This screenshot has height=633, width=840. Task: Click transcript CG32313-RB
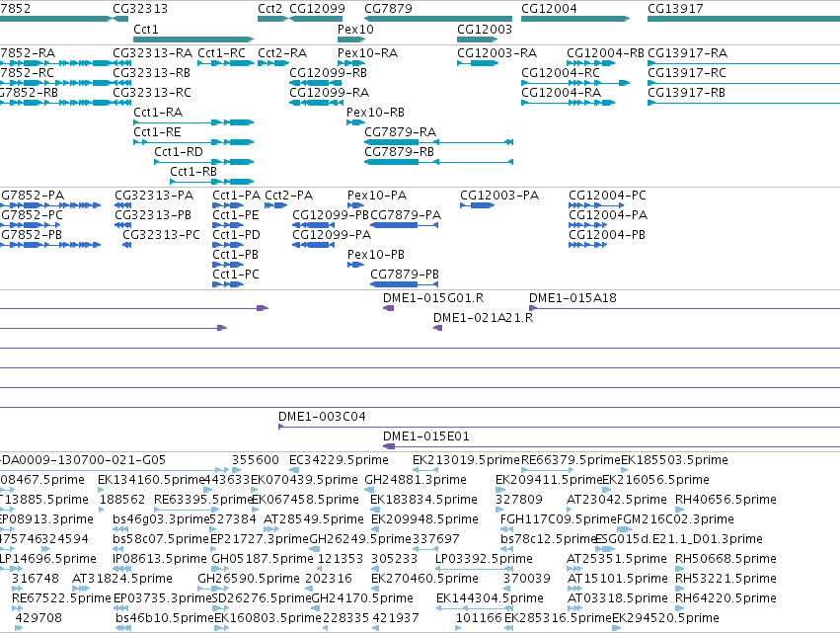coord(122,83)
